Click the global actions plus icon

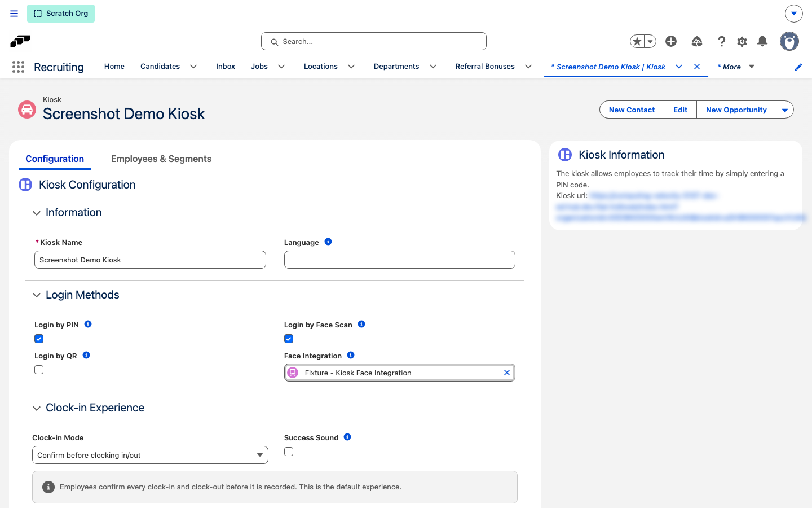point(671,41)
